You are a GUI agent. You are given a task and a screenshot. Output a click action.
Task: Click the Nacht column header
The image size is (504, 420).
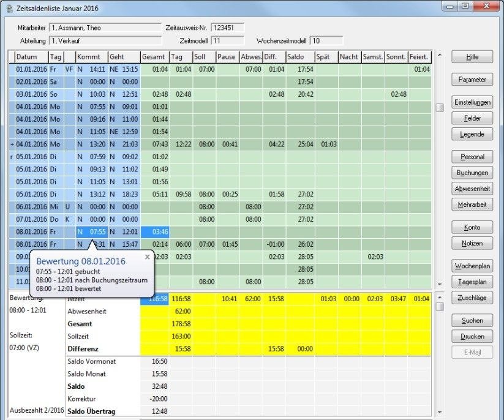coord(350,57)
